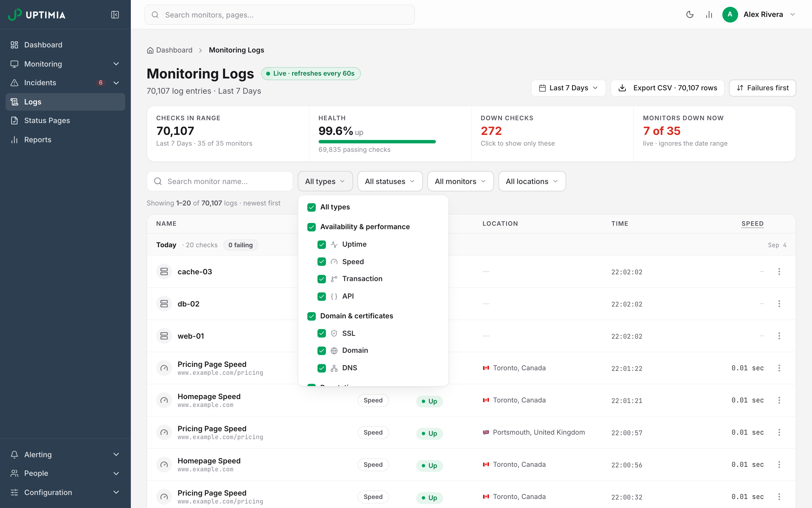The image size is (812, 508).
Task: Open row actions menu for web-01
Action: [779, 336]
